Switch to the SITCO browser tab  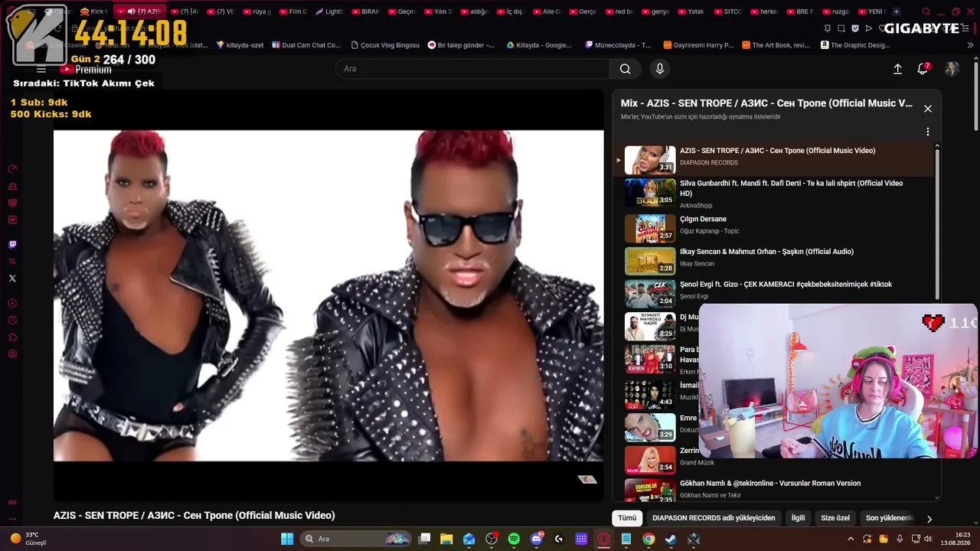(x=728, y=11)
